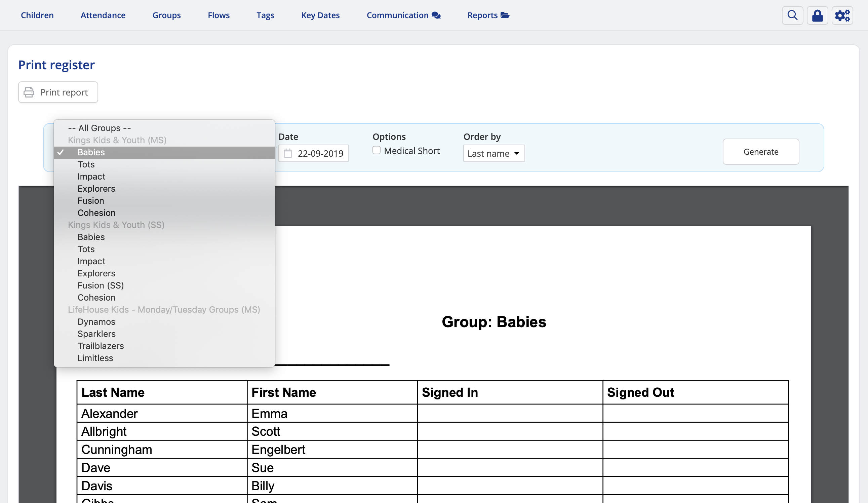868x503 pixels.
Task: Click the Sue first name cell
Action: tap(332, 468)
